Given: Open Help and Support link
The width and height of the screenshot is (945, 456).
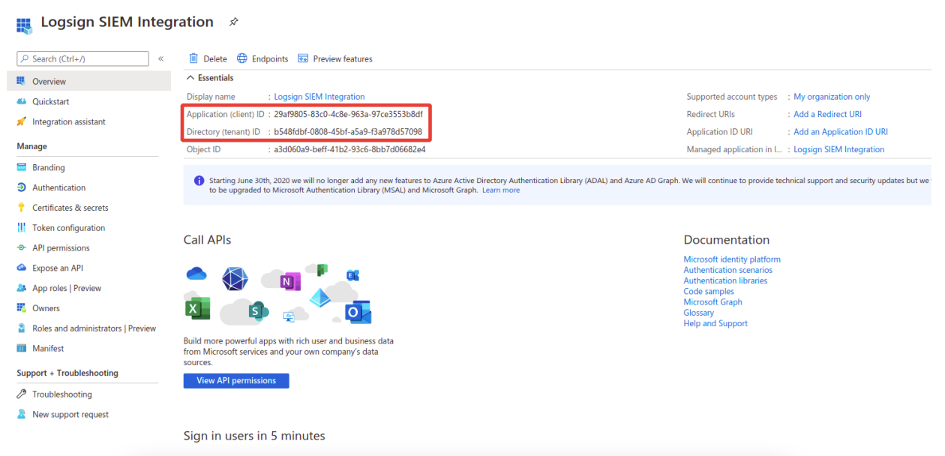Looking at the screenshot, I should point(715,323).
